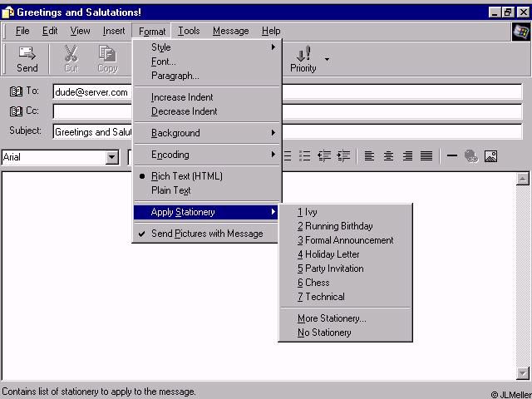
Task: Open the To address book icon
Action: point(16,91)
